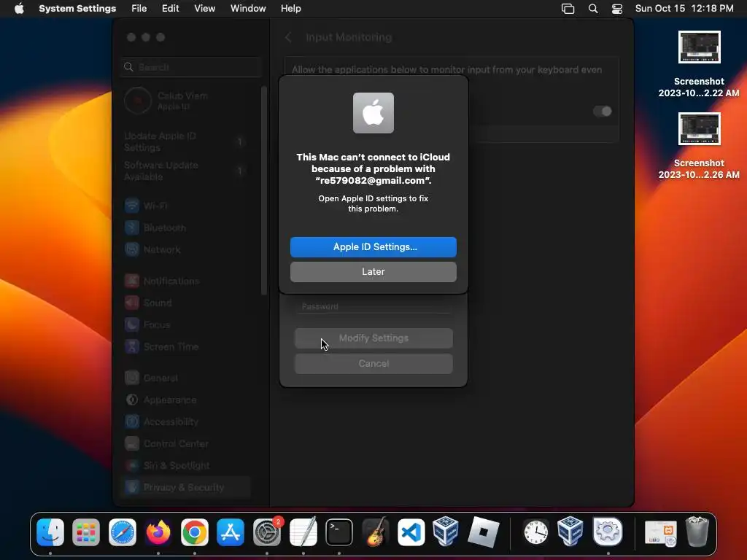
Task: Open the Edit menu
Action: click(x=170, y=9)
